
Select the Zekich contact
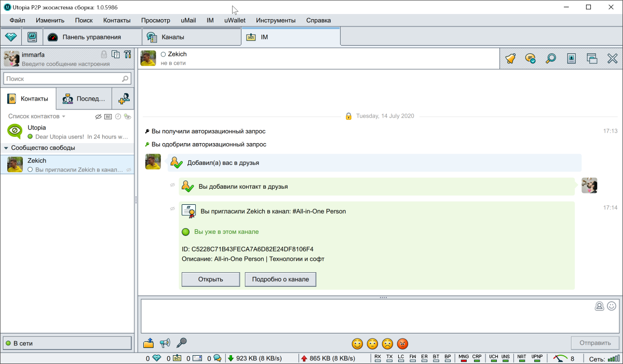pos(67,164)
